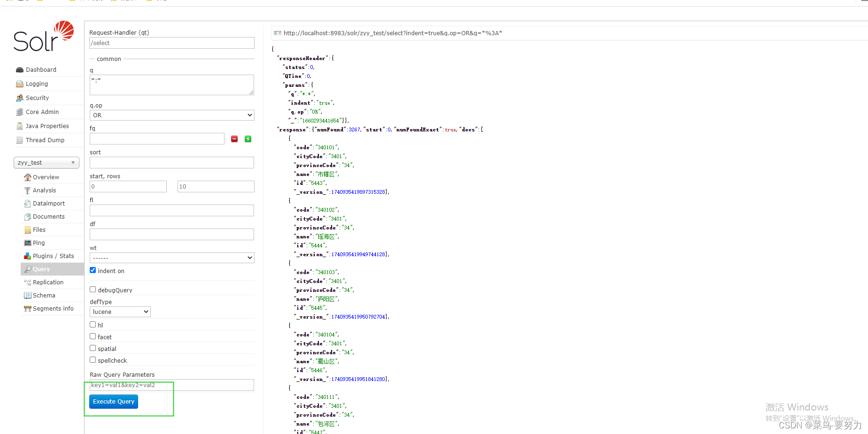Click the Query magnifier icon
The width and height of the screenshot is (868, 434).
tap(28, 269)
